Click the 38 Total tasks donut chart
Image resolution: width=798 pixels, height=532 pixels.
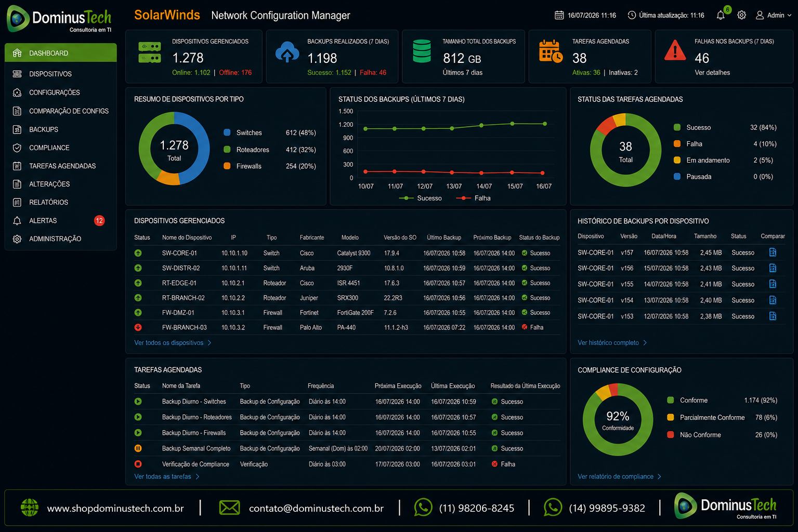[x=625, y=150]
